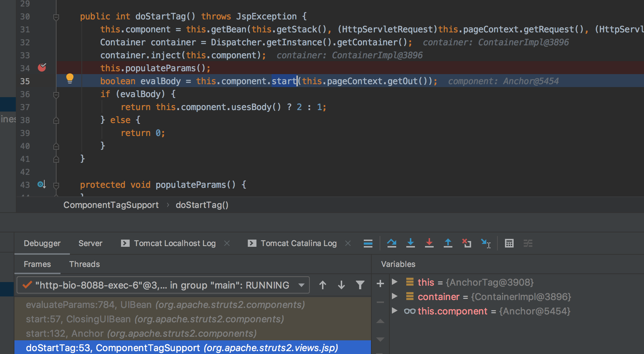The height and width of the screenshot is (354, 644).
Task: Click doStartTag() breadcrumb
Action: [x=202, y=205]
